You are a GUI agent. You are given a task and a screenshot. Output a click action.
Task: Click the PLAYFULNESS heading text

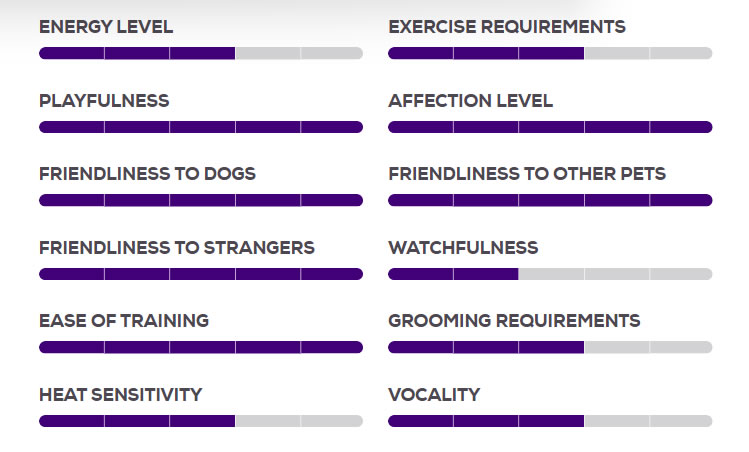pyautogui.click(x=104, y=101)
